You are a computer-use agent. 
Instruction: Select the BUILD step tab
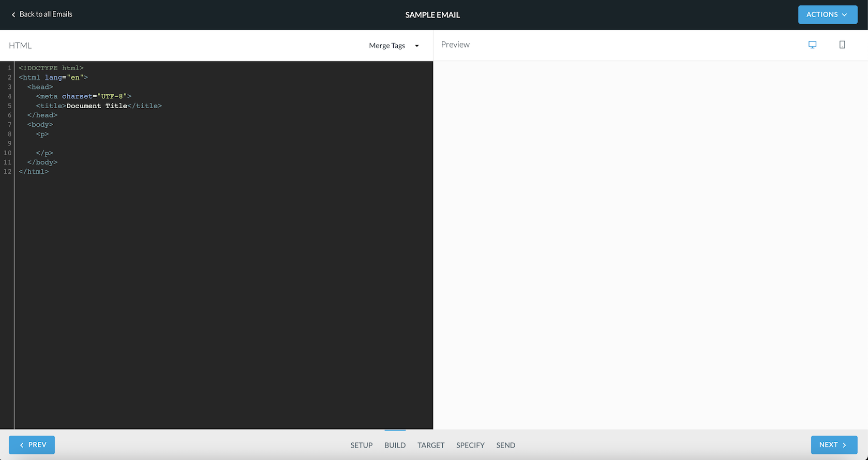pos(395,445)
